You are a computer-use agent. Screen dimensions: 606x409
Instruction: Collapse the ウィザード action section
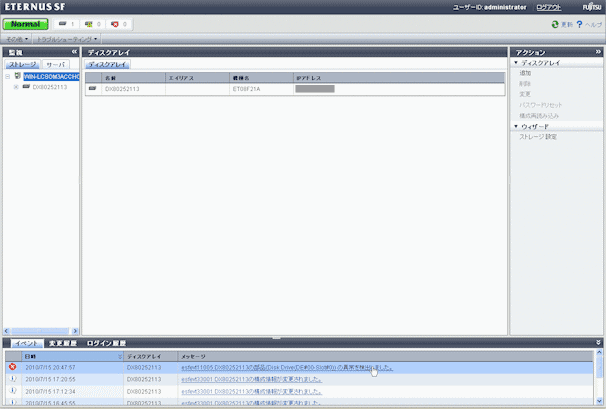coord(516,126)
